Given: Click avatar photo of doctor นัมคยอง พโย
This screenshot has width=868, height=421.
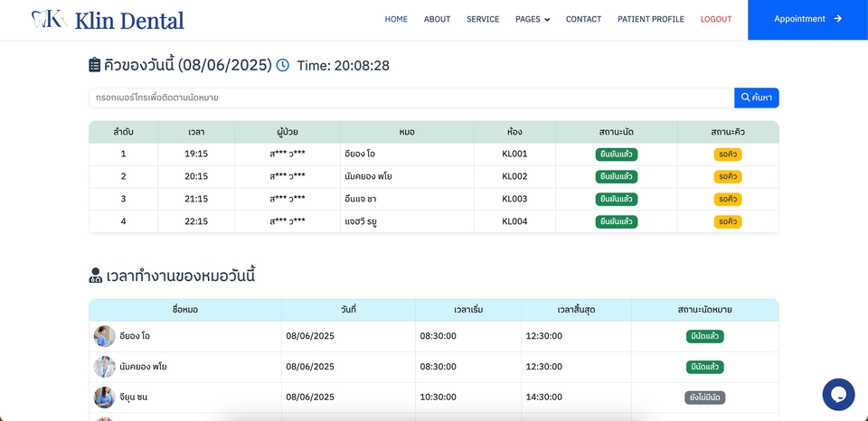Looking at the screenshot, I should coord(105,367).
